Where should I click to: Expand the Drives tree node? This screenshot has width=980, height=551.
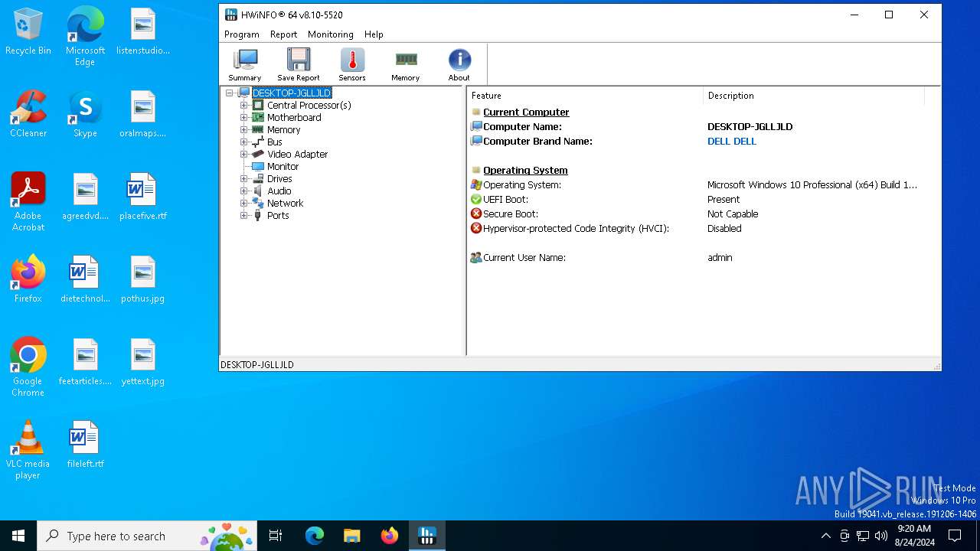(x=243, y=179)
